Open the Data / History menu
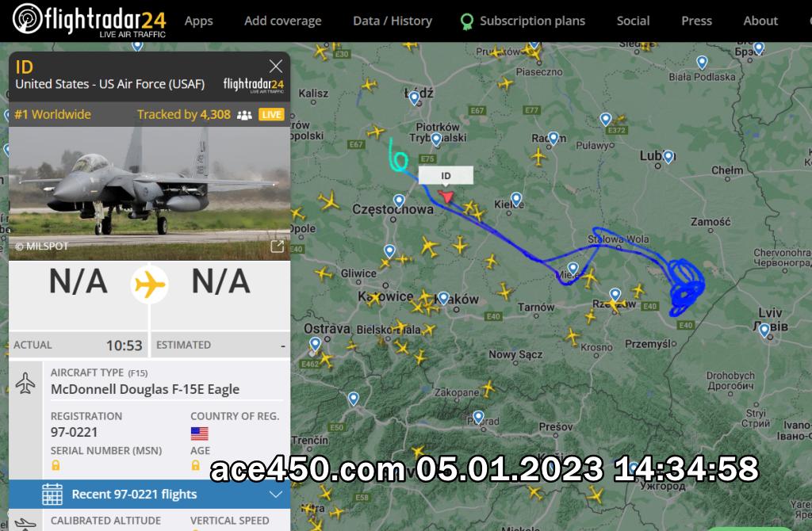 [393, 21]
